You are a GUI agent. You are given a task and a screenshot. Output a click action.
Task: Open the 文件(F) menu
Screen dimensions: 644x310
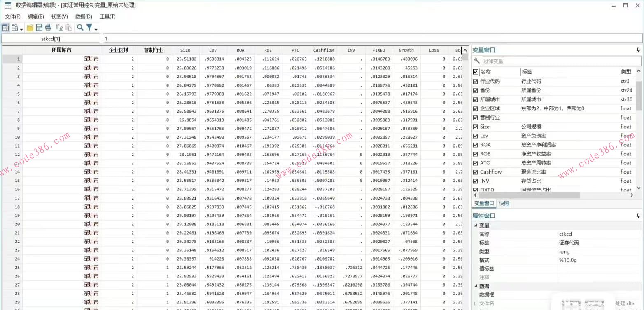pos(13,16)
